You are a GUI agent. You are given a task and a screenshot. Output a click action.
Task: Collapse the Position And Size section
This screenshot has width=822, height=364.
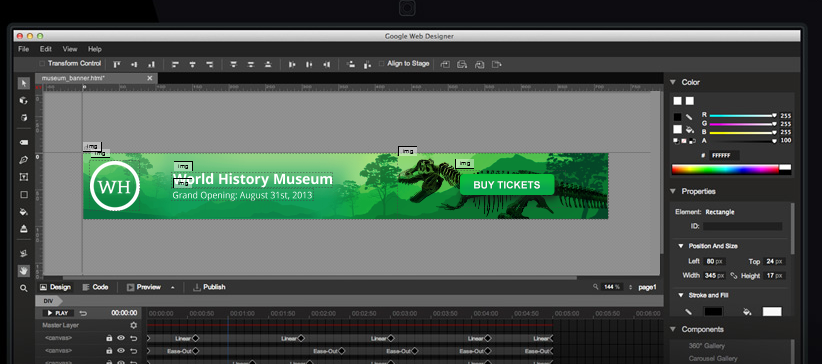(x=681, y=246)
